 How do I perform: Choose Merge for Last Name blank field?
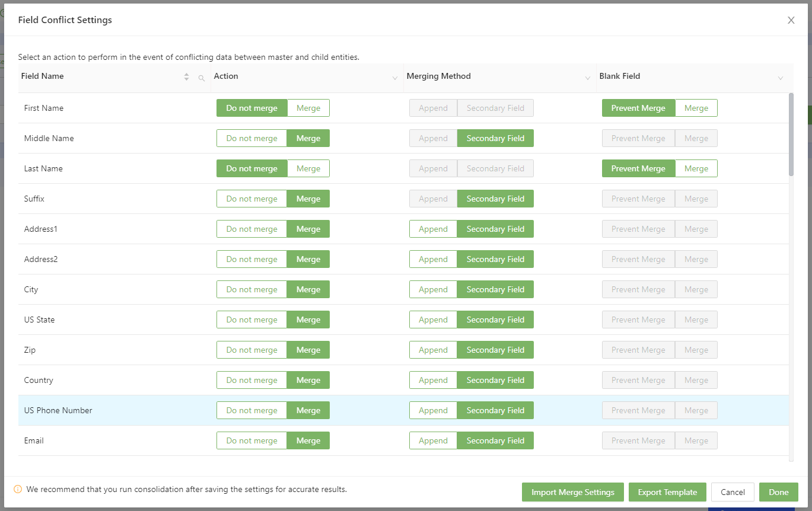point(696,168)
